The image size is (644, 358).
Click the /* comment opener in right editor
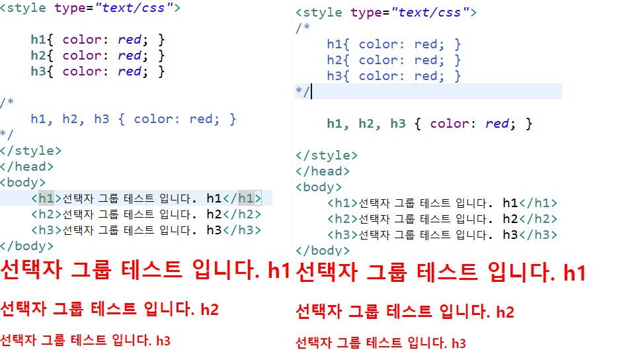coord(303,28)
